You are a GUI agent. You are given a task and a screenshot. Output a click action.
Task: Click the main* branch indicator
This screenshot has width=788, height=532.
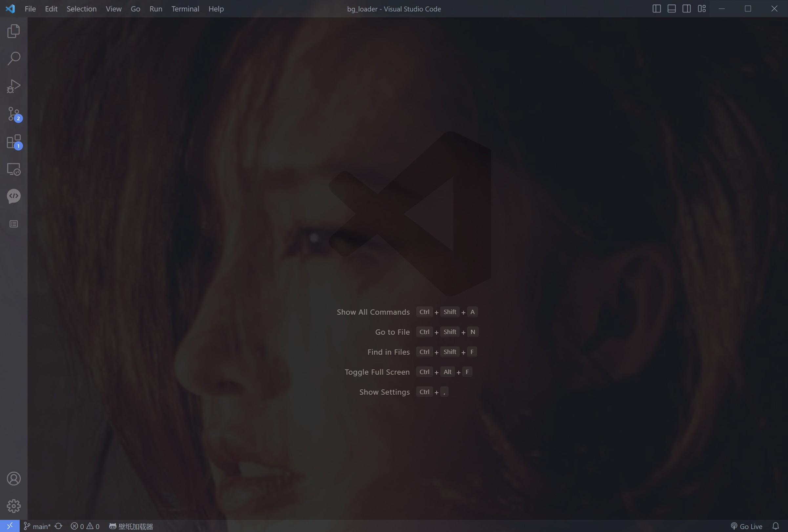(x=37, y=526)
